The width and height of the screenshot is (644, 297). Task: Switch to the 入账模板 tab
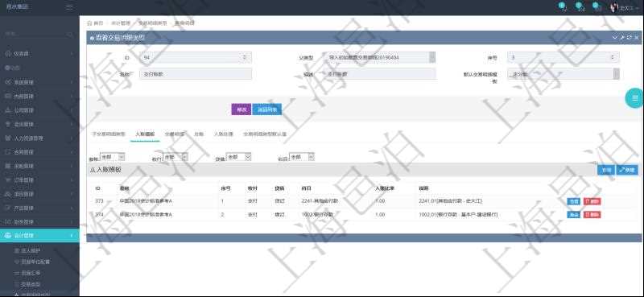[x=145, y=134]
